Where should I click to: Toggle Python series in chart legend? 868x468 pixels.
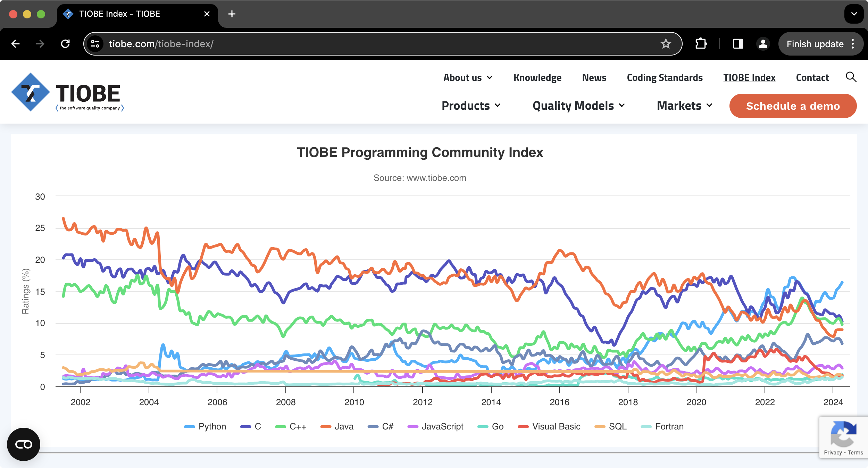205,426
